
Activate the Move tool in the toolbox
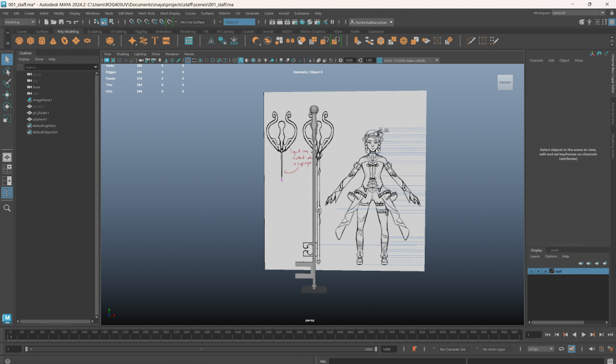coord(7,94)
